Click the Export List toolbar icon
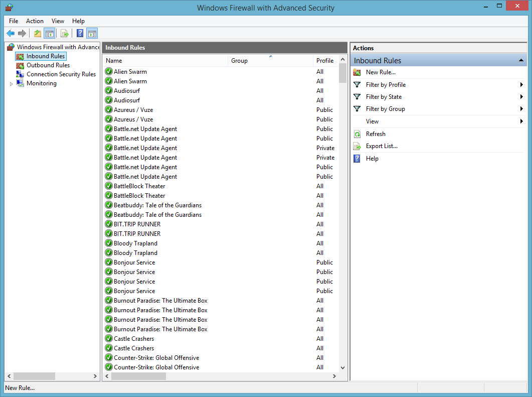 click(x=65, y=33)
